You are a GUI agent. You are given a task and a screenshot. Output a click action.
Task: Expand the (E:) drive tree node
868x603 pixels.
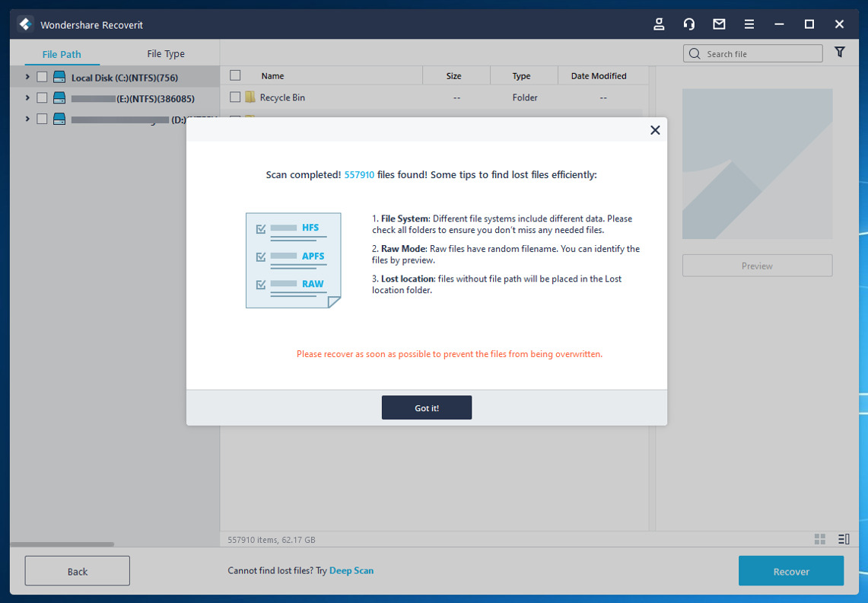click(27, 98)
